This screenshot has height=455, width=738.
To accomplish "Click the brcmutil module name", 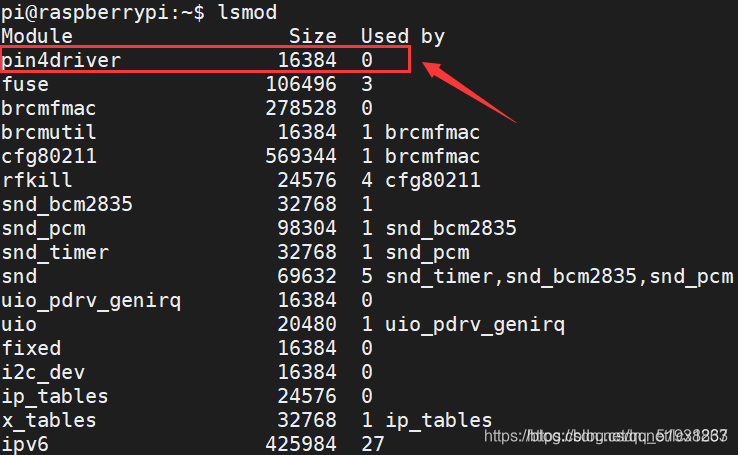I will point(49,132).
